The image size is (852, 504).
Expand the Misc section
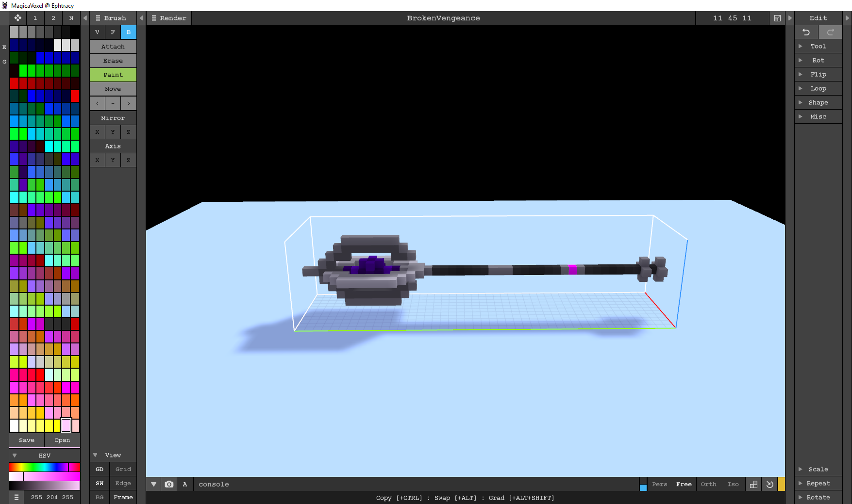pos(818,116)
